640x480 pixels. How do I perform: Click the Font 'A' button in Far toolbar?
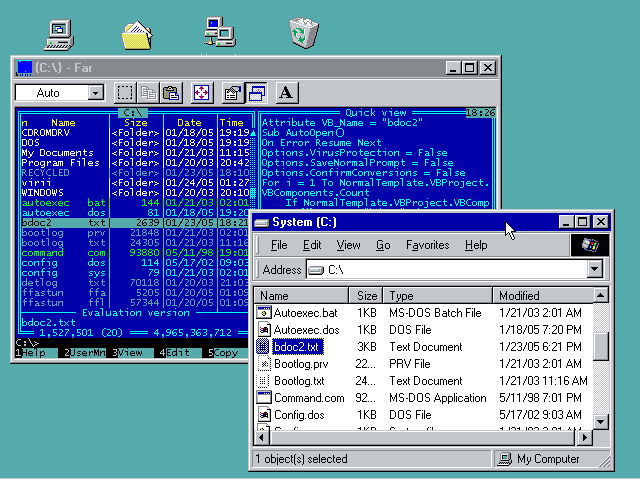[287, 93]
